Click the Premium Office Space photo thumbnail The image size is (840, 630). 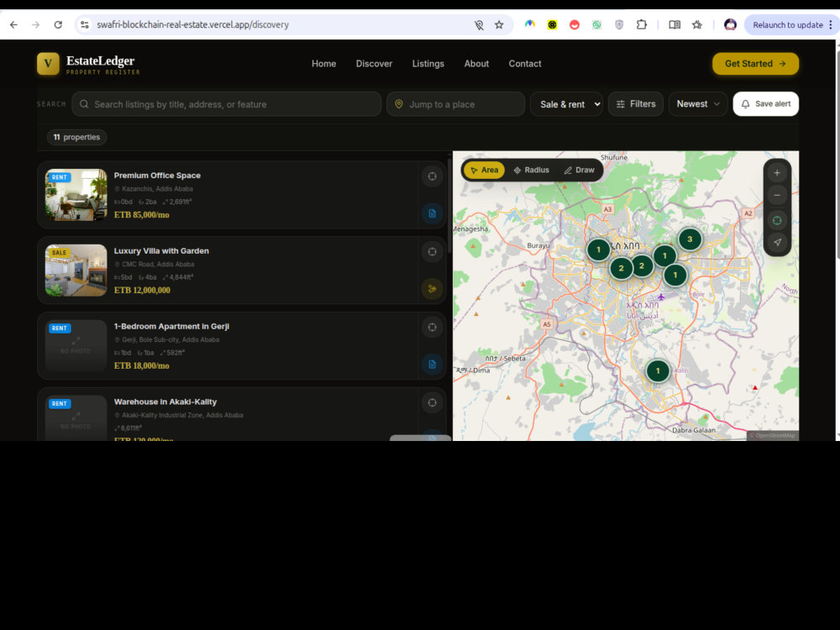[x=76, y=195]
